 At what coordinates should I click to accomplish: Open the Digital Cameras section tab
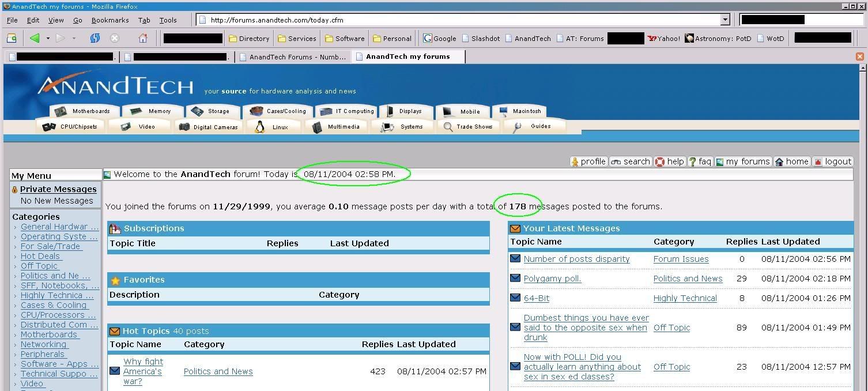pos(209,127)
